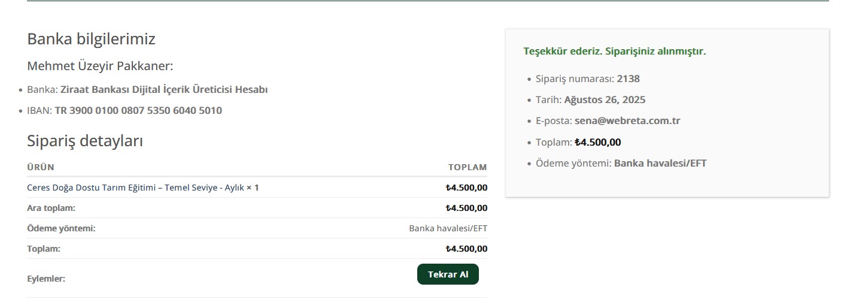This screenshot has height=299, width=868.
Task: Click the Eylemler row label
Action: pos(46,279)
